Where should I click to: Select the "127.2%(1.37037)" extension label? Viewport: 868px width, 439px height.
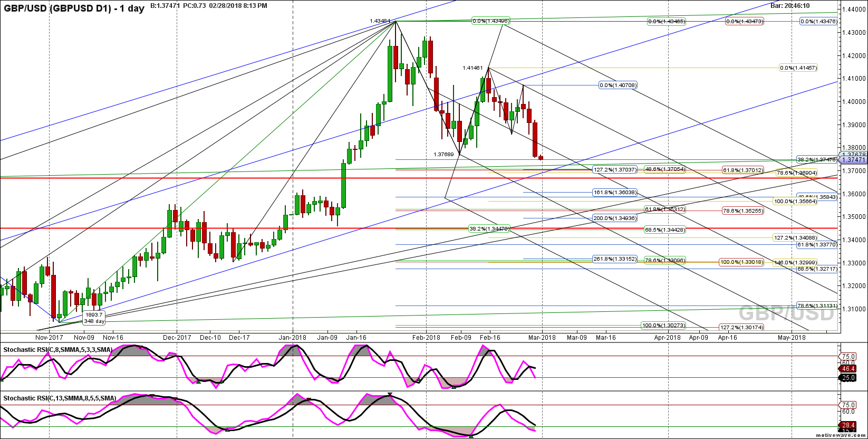[615, 169]
